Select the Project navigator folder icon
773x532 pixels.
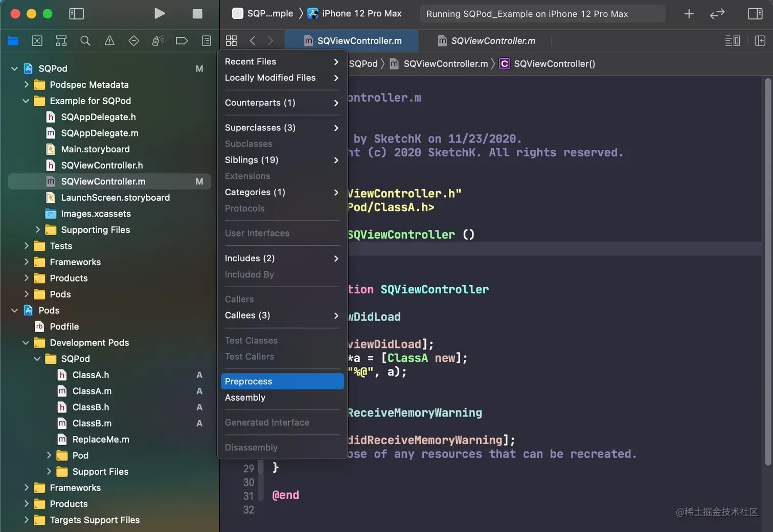(x=13, y=41)
